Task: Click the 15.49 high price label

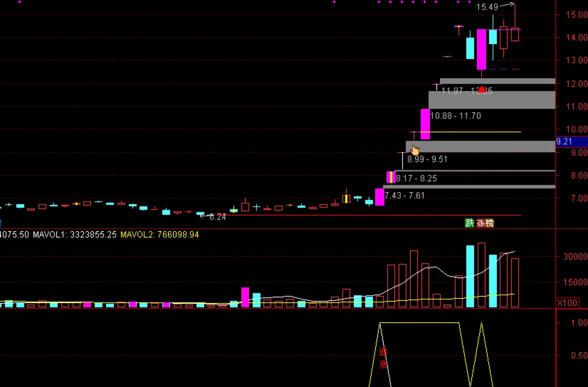Action: point(487,7)
